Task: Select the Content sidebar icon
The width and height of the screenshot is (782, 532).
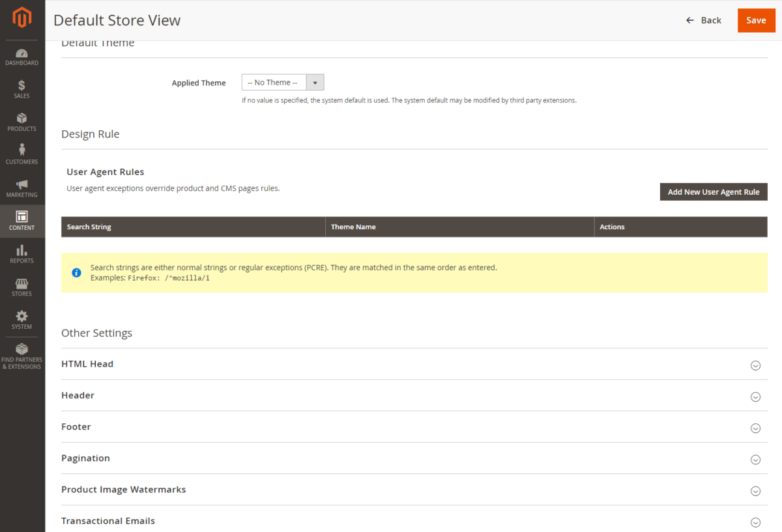Action: tap(22, 221)
